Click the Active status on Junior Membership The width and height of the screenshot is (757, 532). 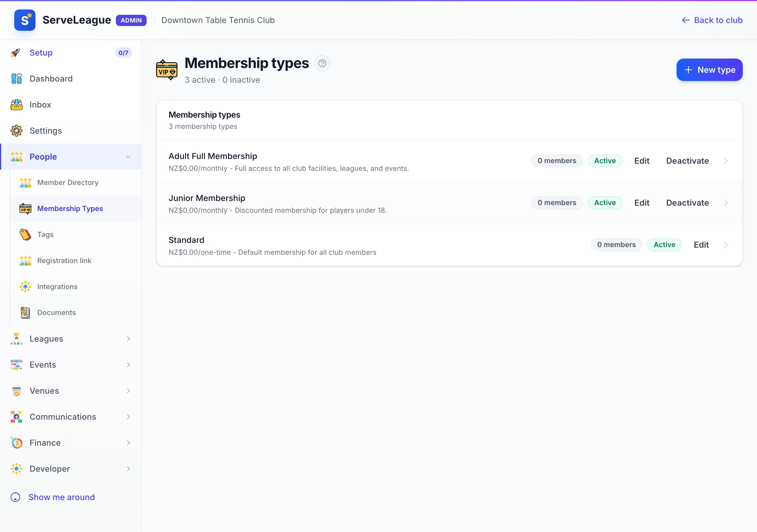click(605, 203)
